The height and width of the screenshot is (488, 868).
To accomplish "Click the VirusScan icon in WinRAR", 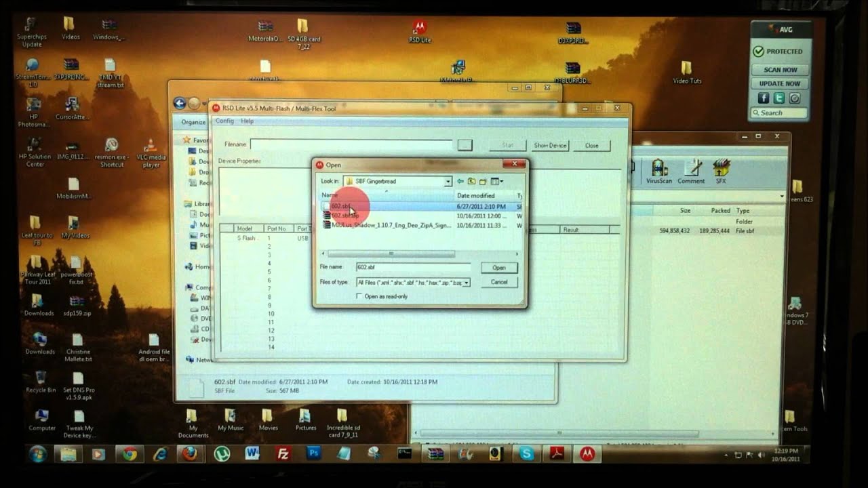I will click(658, 171).
